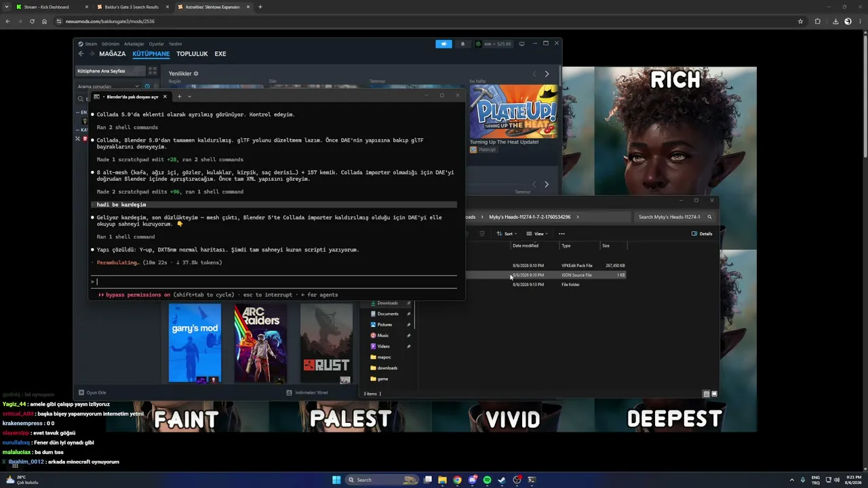Click the terminal prompt input line
Image resolution: width=868 pixels, height=488 pixels.
(275, 281)
